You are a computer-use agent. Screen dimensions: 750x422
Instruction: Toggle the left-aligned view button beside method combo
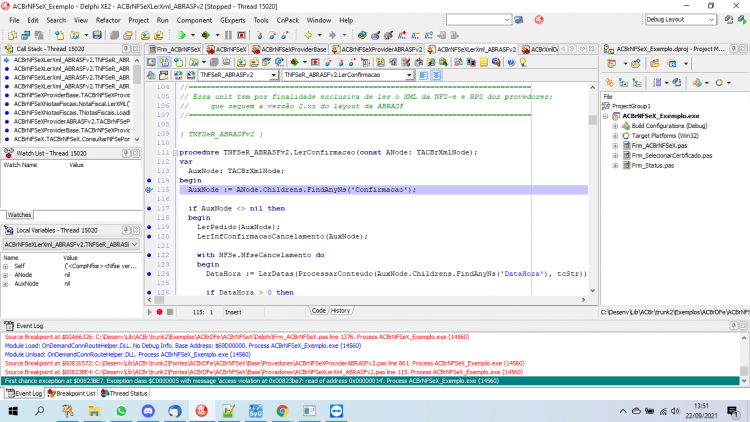click(x=423, y=75)
